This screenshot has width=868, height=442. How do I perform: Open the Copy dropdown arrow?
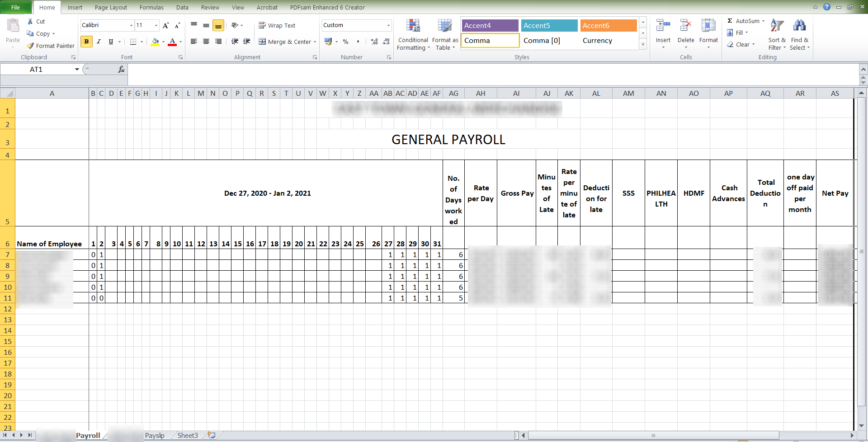point(53,34)
